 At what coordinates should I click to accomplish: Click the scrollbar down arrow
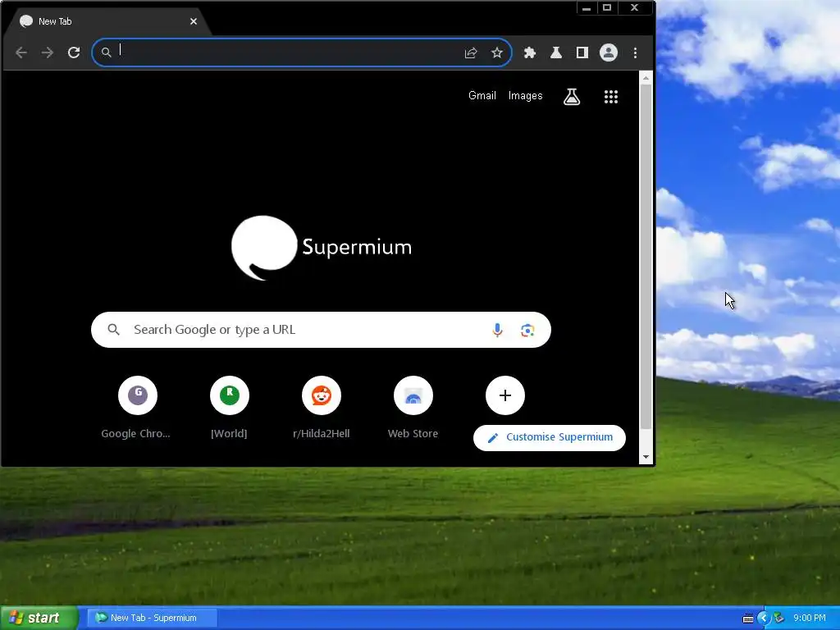point(646,456)
